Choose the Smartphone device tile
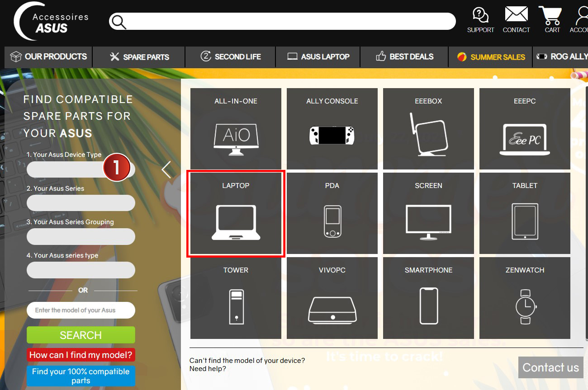588x390 pixels. click(428, 298)
